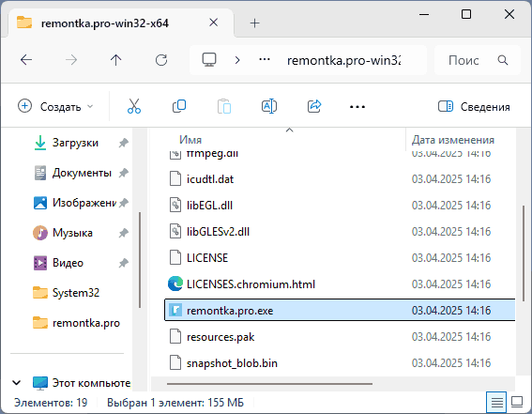Click the libEGL.dll file icon
532x414 pixels.
(x=175, y=205)
